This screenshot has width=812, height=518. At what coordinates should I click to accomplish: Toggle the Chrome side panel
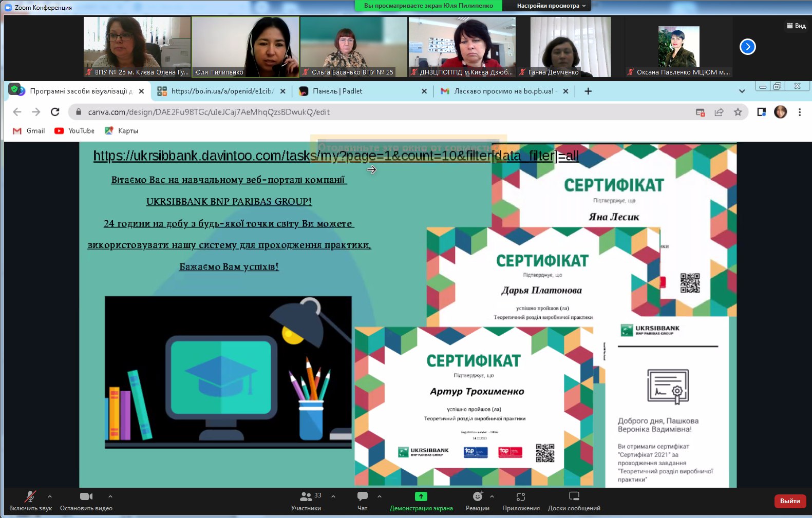(761, 112)
